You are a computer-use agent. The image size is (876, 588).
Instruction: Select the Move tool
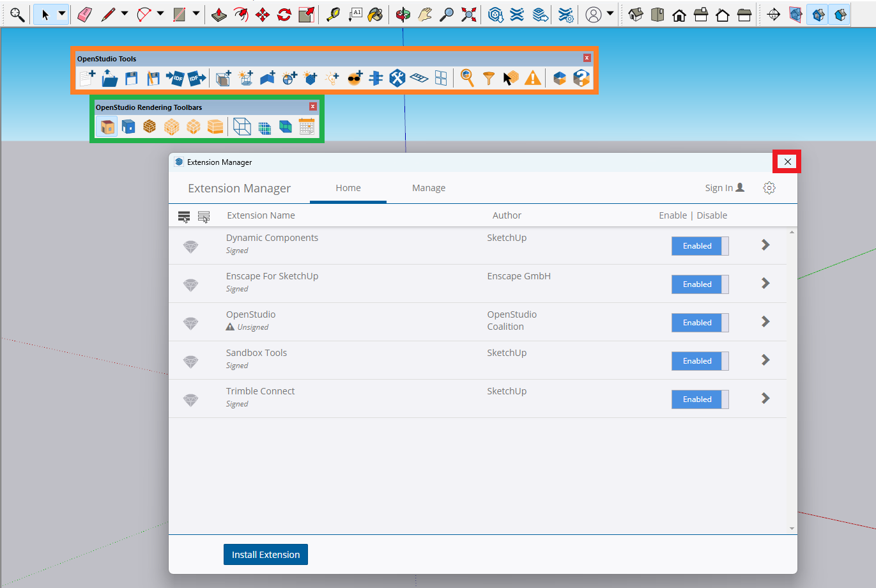(x=263, y=14)
